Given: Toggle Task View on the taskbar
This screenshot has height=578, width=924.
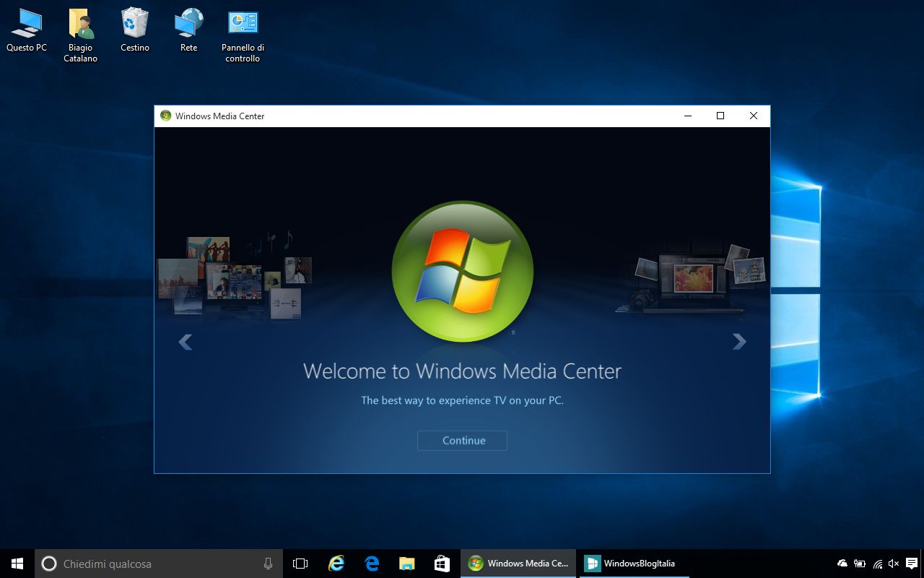Looking at the screenshot, I should pos(300,563).
